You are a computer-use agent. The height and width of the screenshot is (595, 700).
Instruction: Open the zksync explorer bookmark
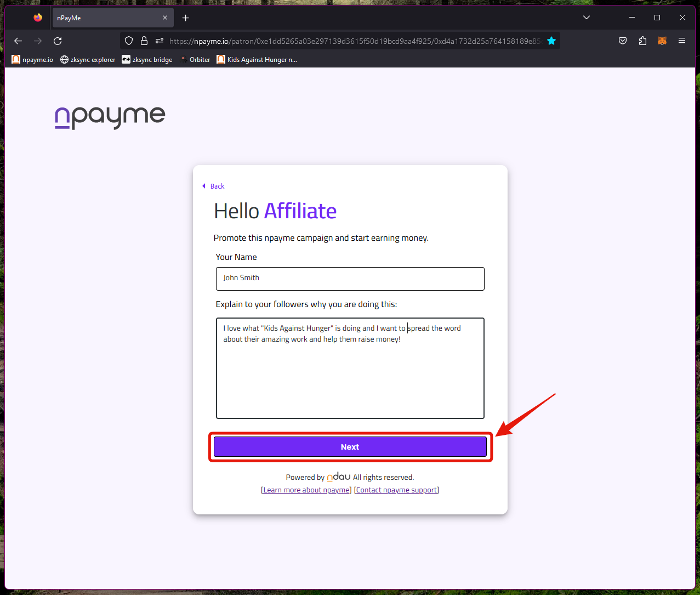(88, 59)
